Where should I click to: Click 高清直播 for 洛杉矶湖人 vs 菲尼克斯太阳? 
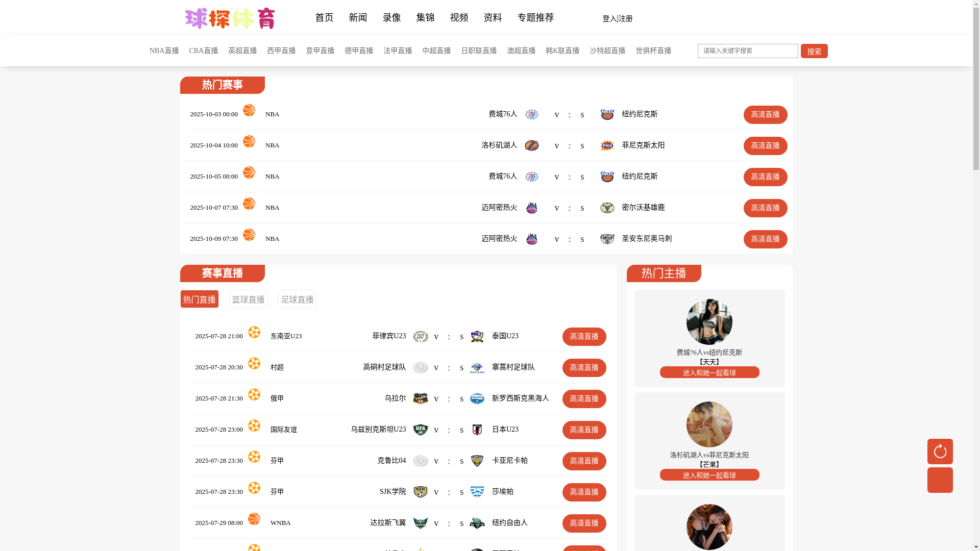(x=765, y=146)
